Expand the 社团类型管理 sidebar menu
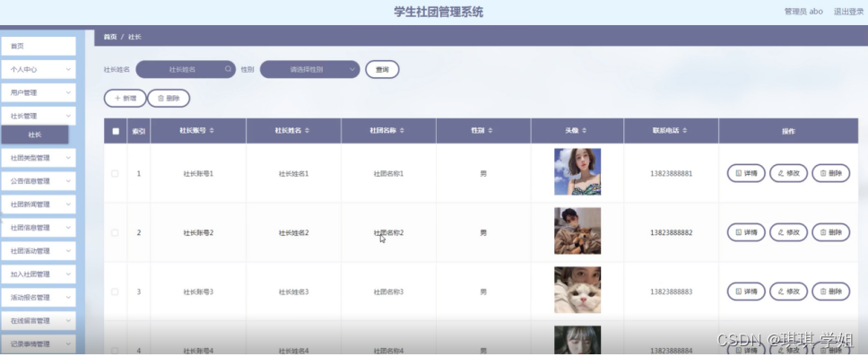868x357 pixels. [x=39, y=158]
